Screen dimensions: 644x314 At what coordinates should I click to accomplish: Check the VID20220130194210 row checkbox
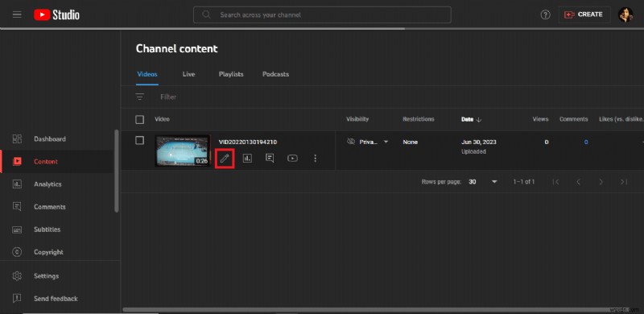(139, 141)
